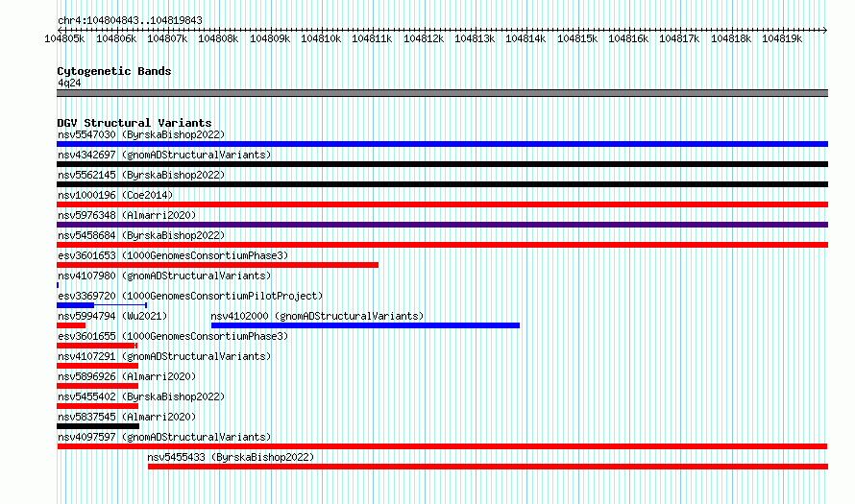Select the black nsv5837545 variant bar

98,426
